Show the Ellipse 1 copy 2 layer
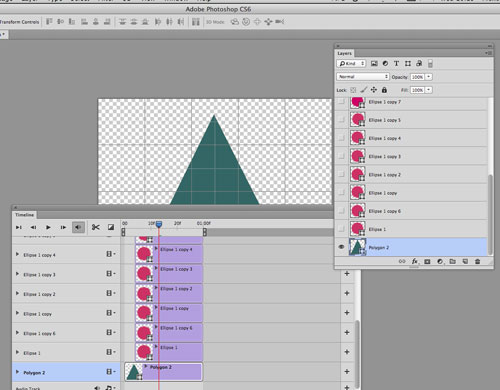 341,174
